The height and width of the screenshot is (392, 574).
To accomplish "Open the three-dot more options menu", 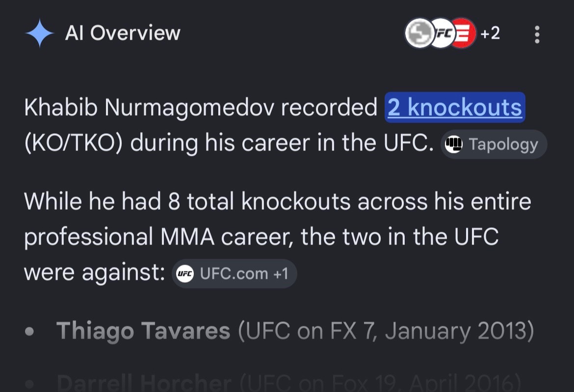I will pos(537,34).
